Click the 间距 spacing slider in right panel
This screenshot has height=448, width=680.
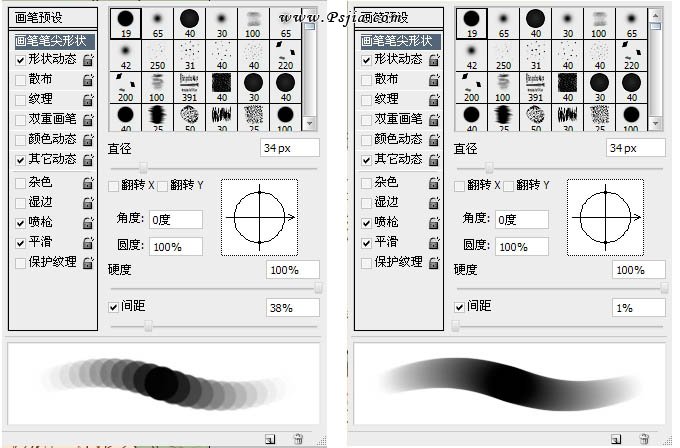455,326
